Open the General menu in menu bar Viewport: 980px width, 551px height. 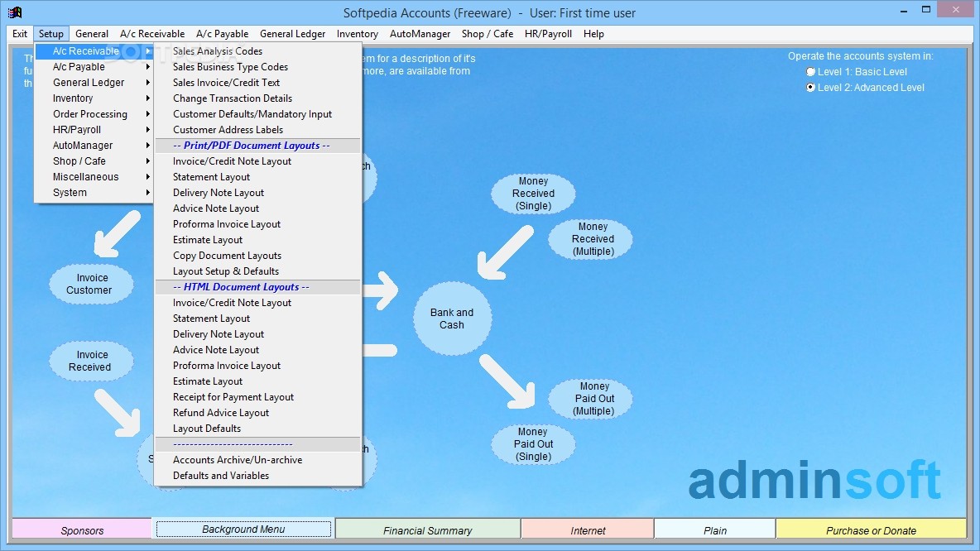[x=92, y=34]
